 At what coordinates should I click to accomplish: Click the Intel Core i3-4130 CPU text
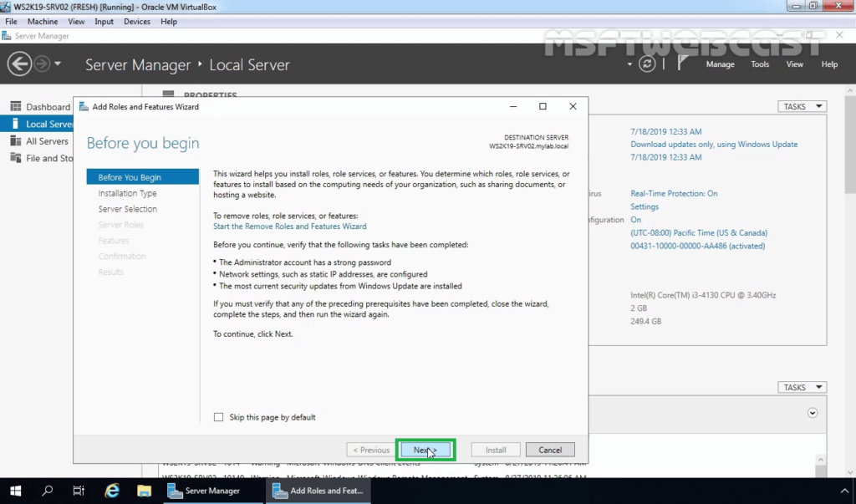(703, 295)
